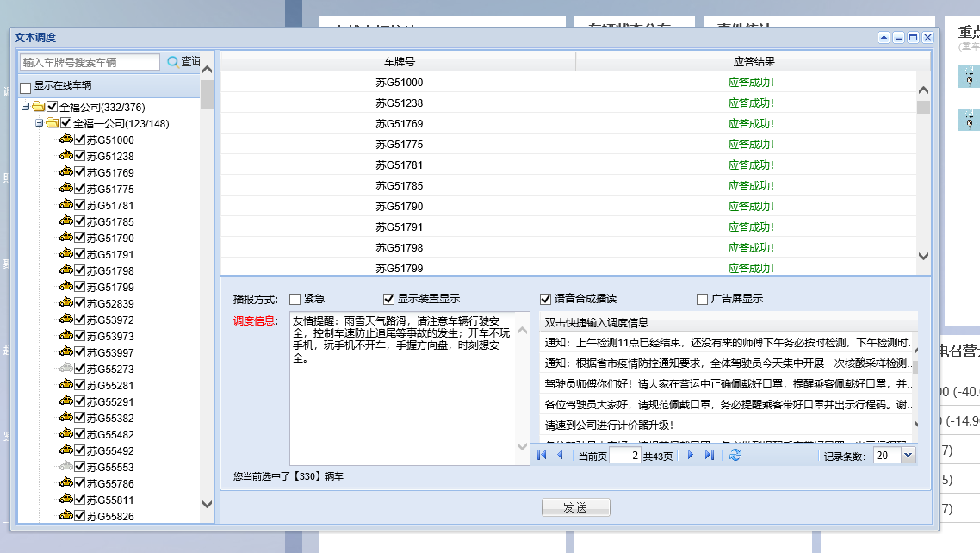Click the gray offline taxi icon for 苏G55273
Screen dimensions: 980x553
point(65,369)
